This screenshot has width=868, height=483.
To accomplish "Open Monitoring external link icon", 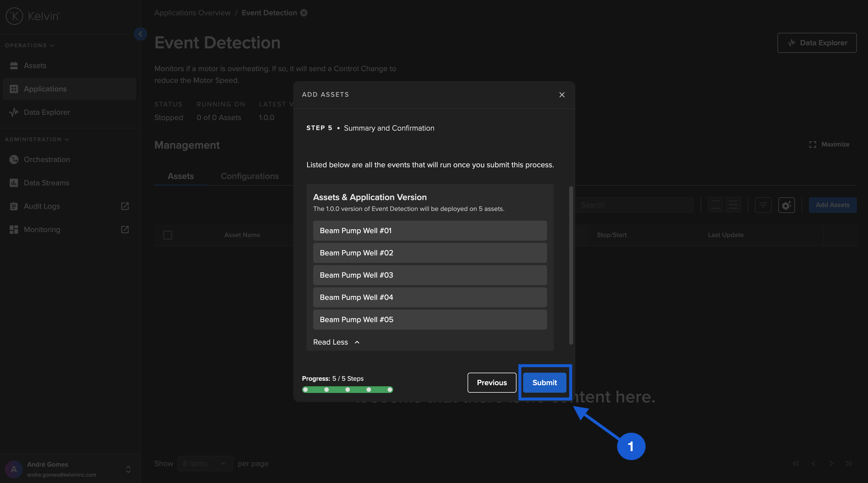I will click(125, 229).
